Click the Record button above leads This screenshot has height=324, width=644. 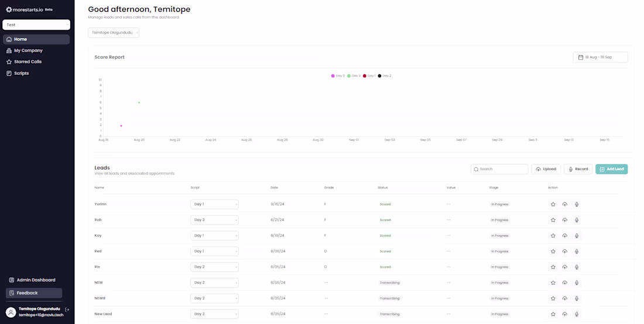(x=578, y=169)
